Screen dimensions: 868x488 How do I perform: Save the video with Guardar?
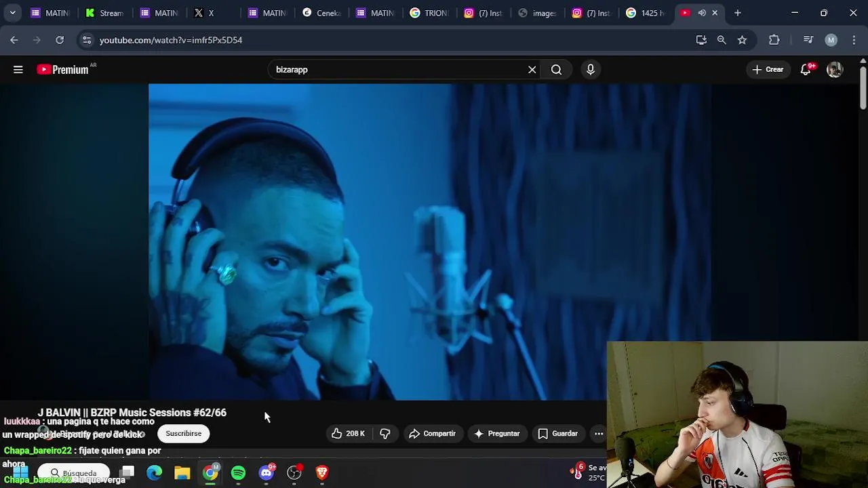pos(558,433)
